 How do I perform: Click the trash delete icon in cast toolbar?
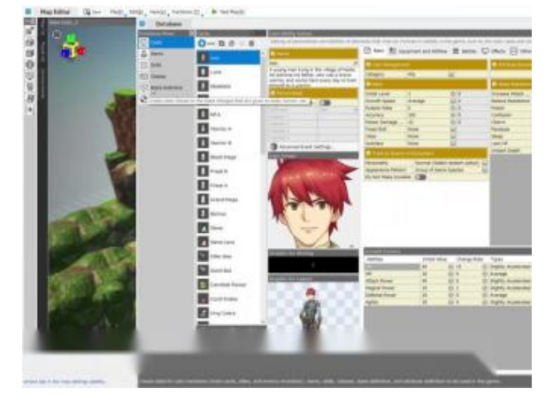tap(252, 43)
